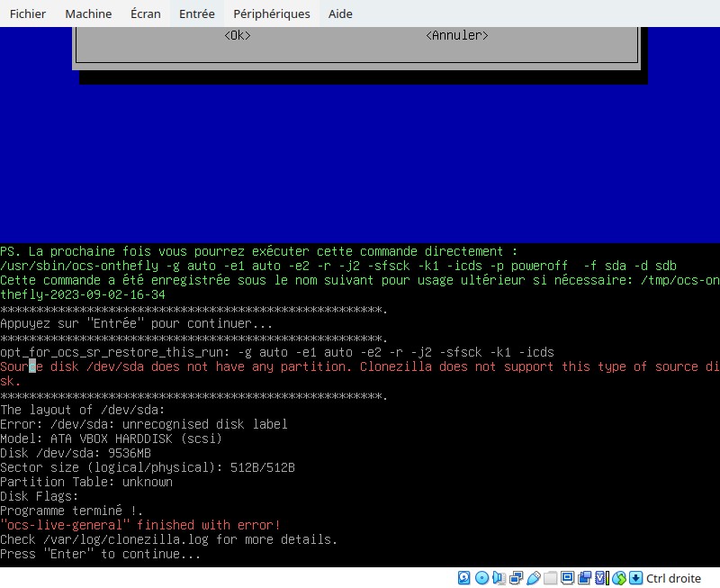This screenshot has height=588, width=720.
Task: Click 'Error: /dev/sda: unrecognised disk label' line
Action: (x=144, y=424)
